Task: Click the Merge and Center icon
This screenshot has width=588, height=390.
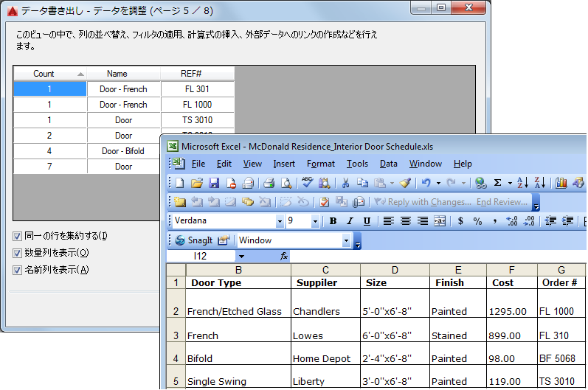Action: [x=440, y=221]
